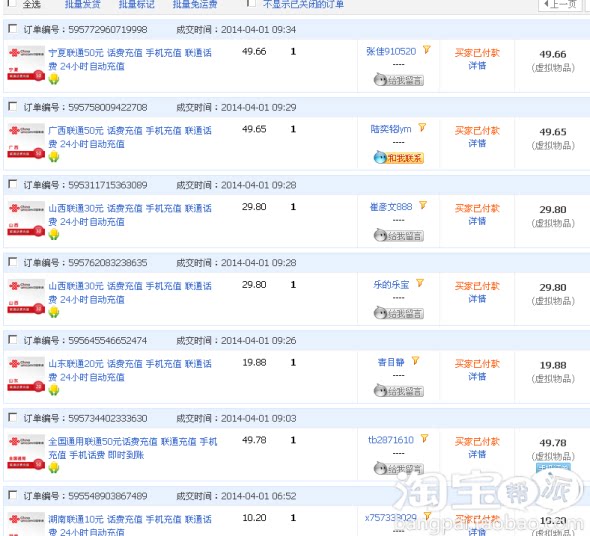The height and width of the screenshot is (536, 590).
Task: Open the 山东联通20元 话费充值 product link
Action: 130,371
